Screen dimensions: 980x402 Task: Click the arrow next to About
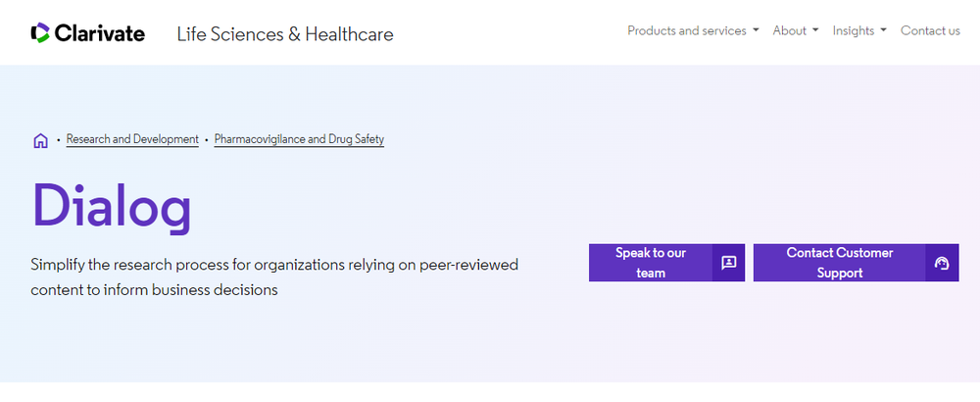pyautogui.click(x=815, y=31)
